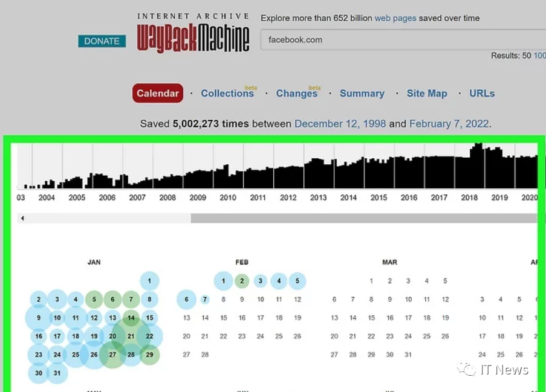Viewport: 546px width, 392px height.
Task: Click the February 3 capture bubble
Action: 261,281
